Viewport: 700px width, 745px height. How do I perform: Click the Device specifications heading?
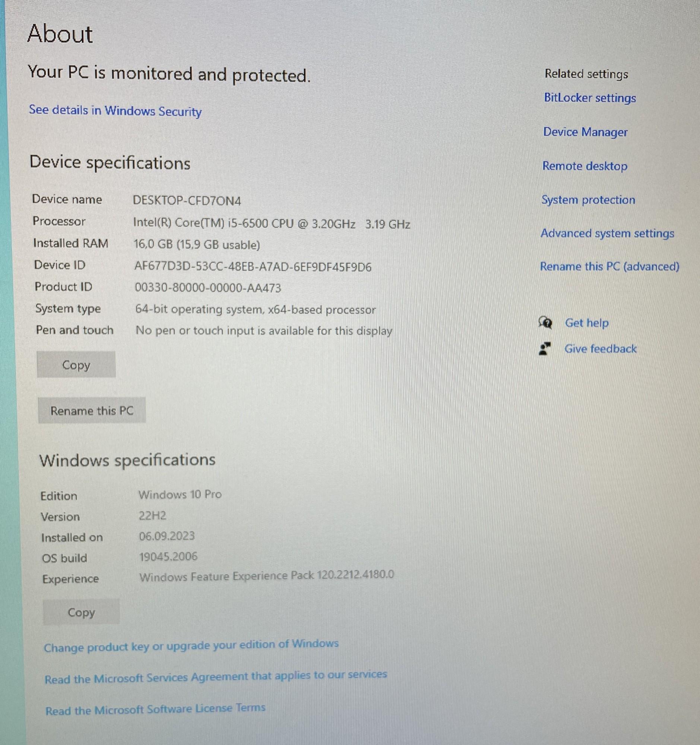110,162
